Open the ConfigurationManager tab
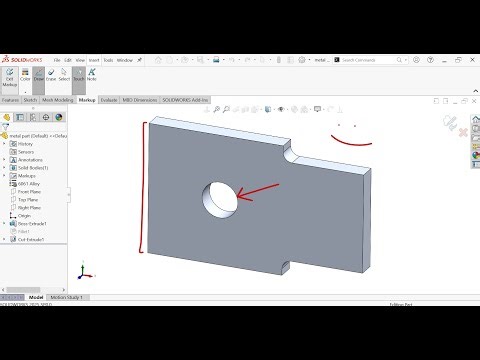 point(33,117)
